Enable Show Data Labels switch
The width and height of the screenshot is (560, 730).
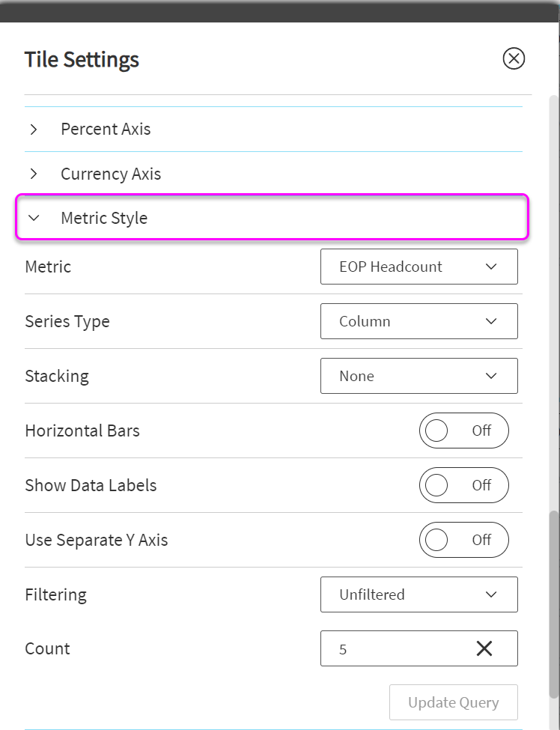463,485
